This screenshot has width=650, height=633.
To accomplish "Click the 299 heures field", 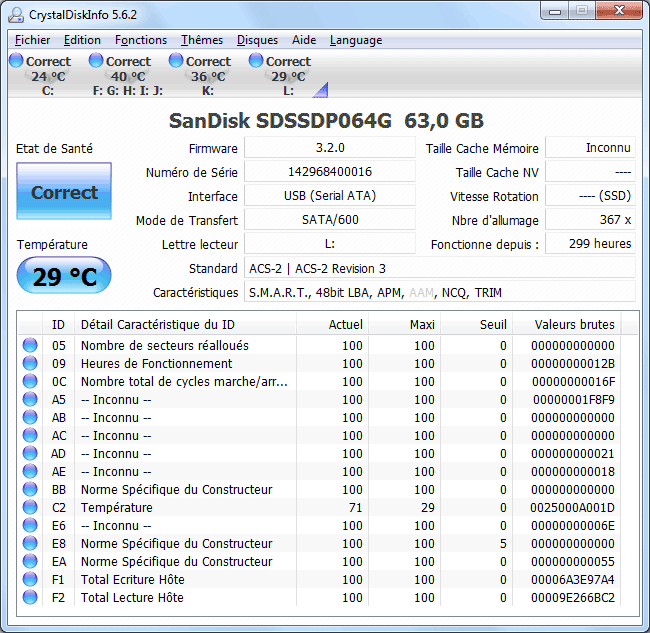I will (x=590, y=244).
